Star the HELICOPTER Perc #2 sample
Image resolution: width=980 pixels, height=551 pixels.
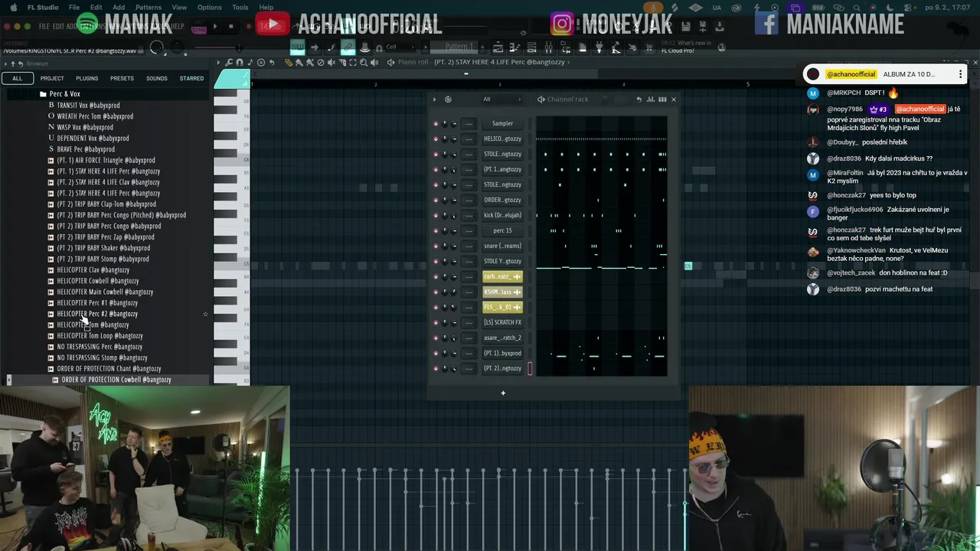coord(205,314)
